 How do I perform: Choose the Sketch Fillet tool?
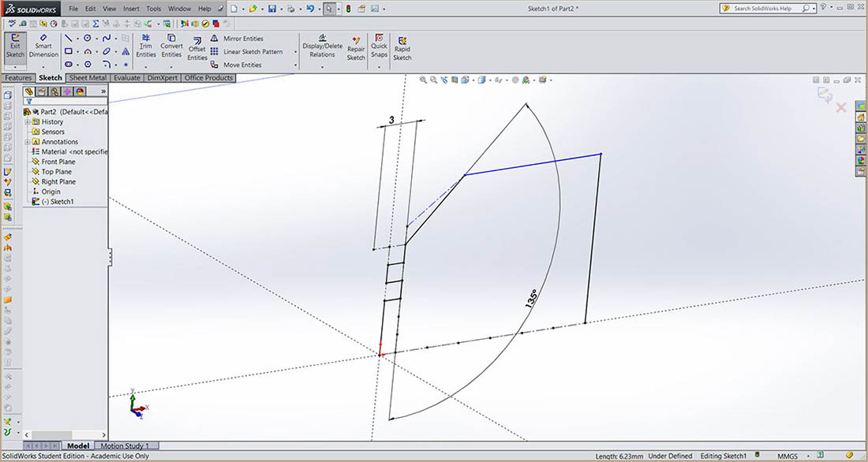pos(107,64)
